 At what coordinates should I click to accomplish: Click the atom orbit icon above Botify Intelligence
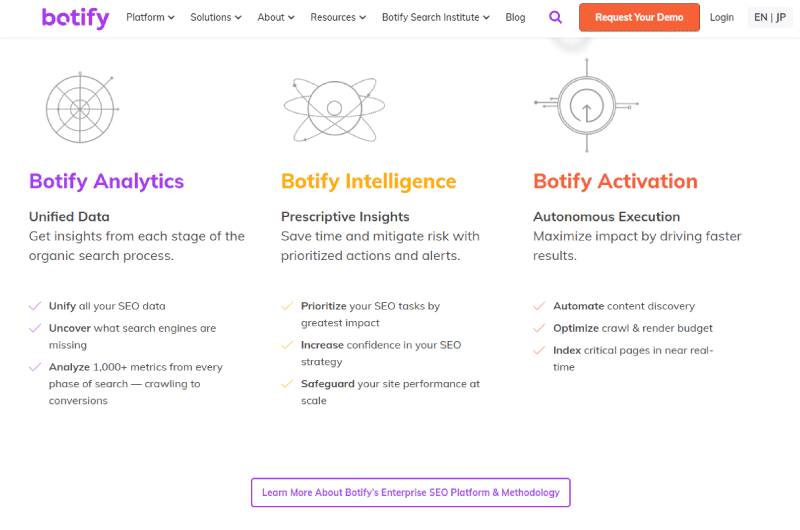point(334,109)
